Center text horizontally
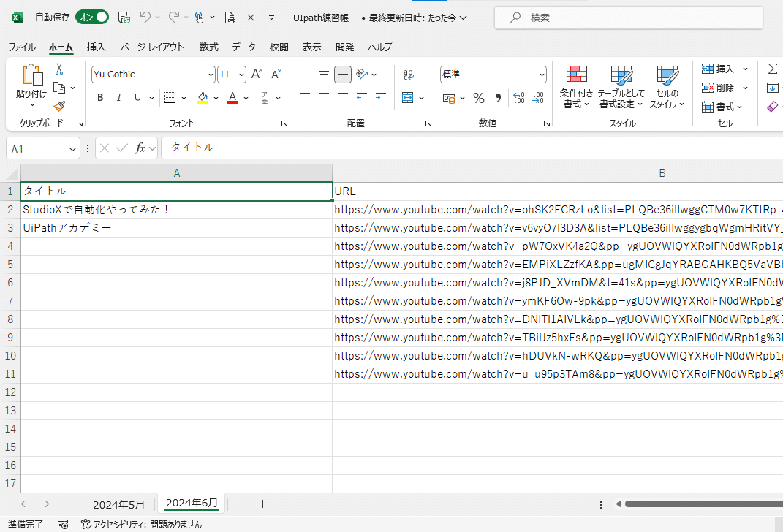 [324, 98]
